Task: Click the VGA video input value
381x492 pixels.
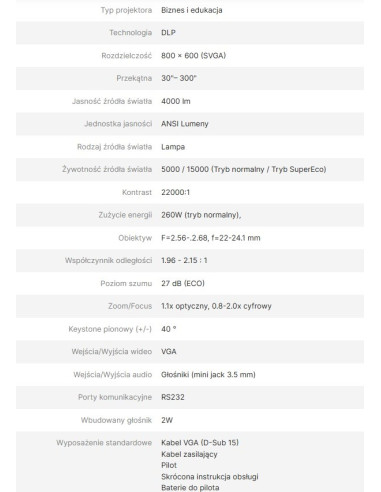Action: point(169,352)
